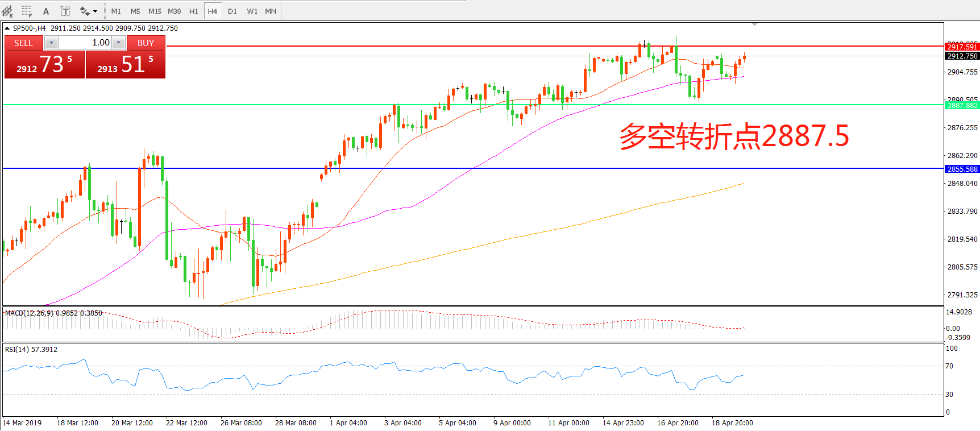Click the green 2887.882 price level label
This screenshot has height=431, width=980.
(962, 105)
